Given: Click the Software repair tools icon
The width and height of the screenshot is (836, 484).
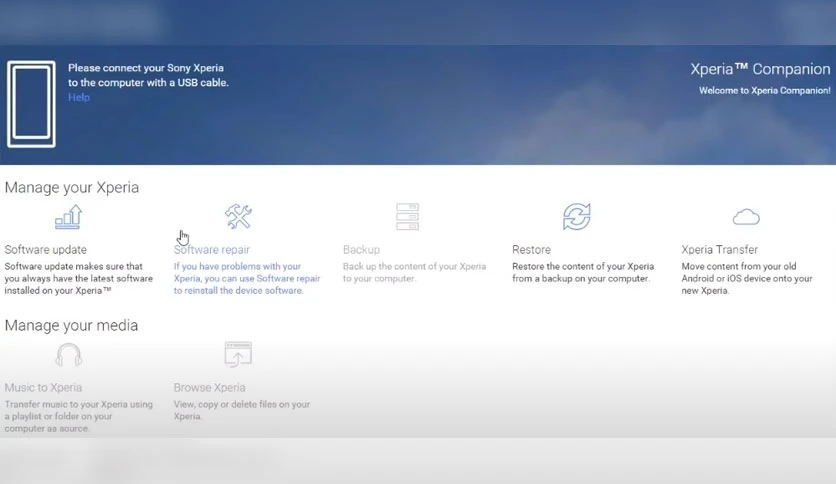Looking at the screenshot, I should pos(238,216).
